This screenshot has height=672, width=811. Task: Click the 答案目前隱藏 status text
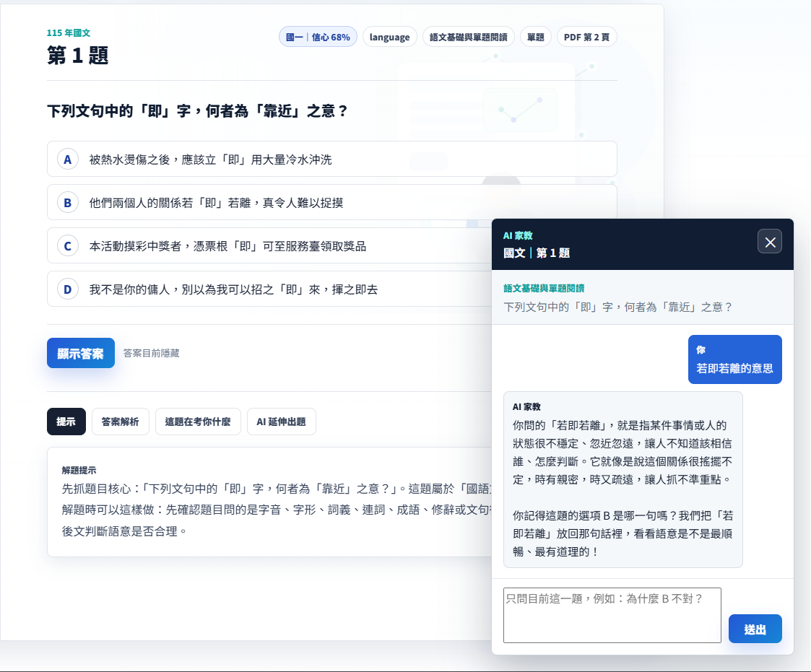pos(152,354)
